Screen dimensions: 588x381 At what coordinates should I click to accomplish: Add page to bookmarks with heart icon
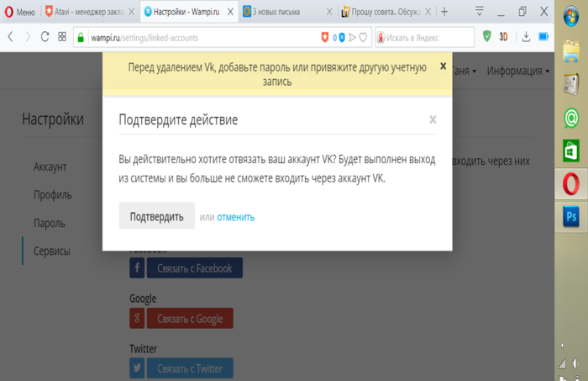[x=363, y=38]
